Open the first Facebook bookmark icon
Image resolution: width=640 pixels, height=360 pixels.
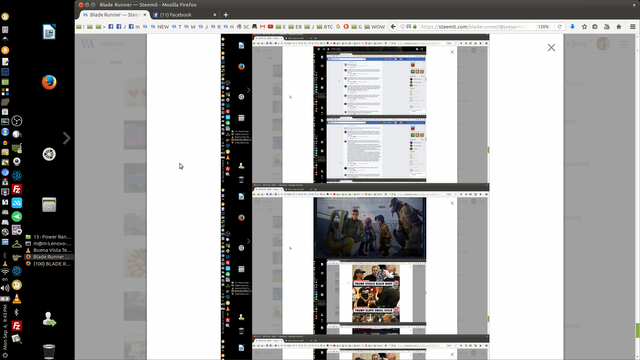click(x=111, y=27)
